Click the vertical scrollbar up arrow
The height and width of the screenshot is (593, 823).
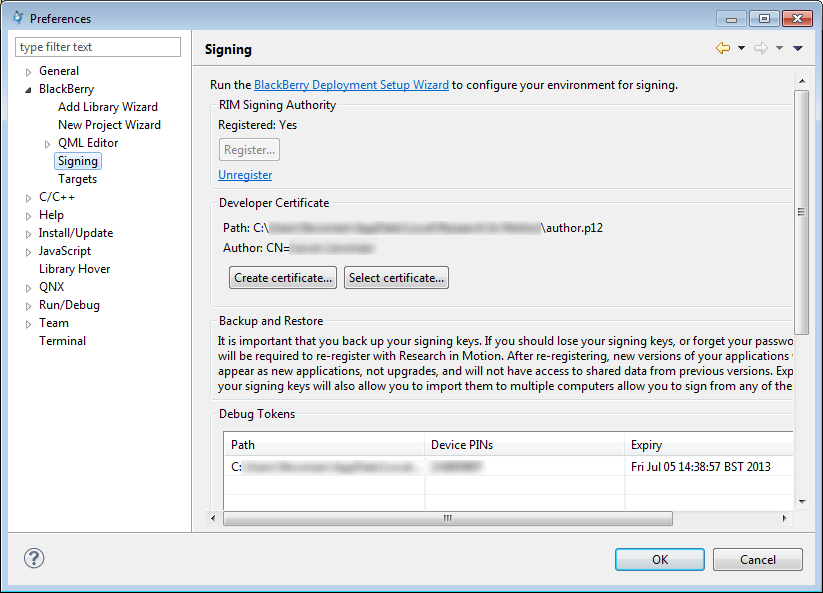point(801,81)
